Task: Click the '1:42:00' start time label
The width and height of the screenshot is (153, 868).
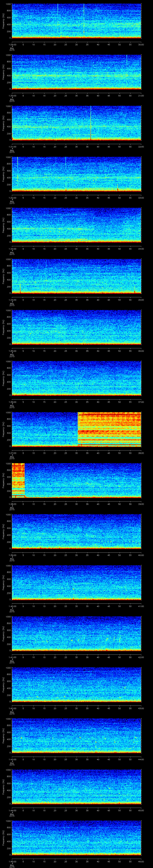Action: click(12, 708)
